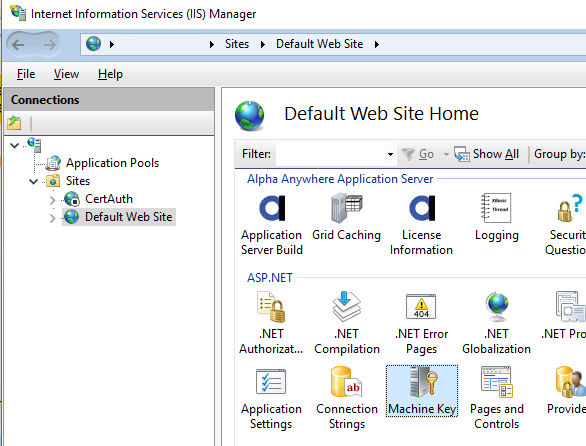Open .NET Compilation feature
This screenshot has height=446, width=586.
click(347, 323)
